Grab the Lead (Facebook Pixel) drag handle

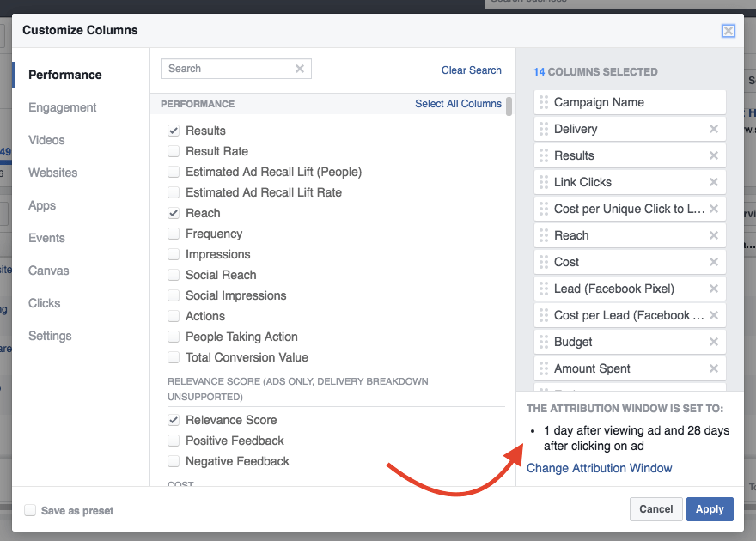point(544,289)
